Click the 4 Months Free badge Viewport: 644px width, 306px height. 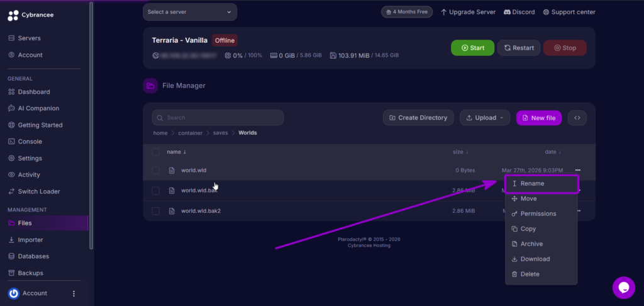pyautogui.click(x=407, y=12)
